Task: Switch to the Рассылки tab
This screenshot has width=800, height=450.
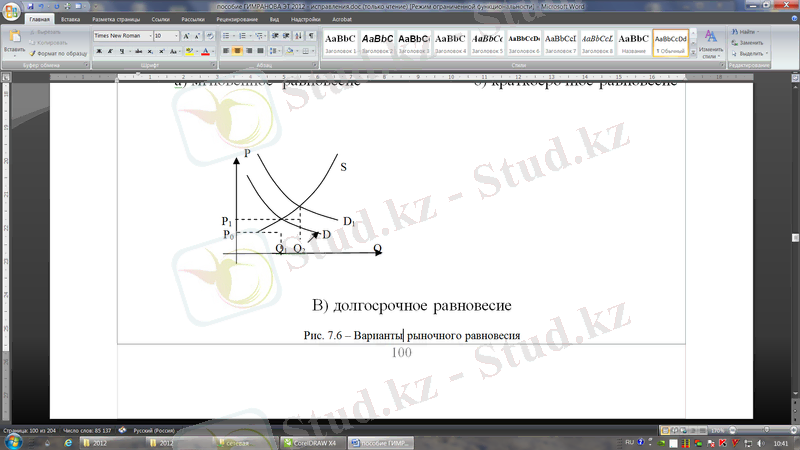Action: 193,19
